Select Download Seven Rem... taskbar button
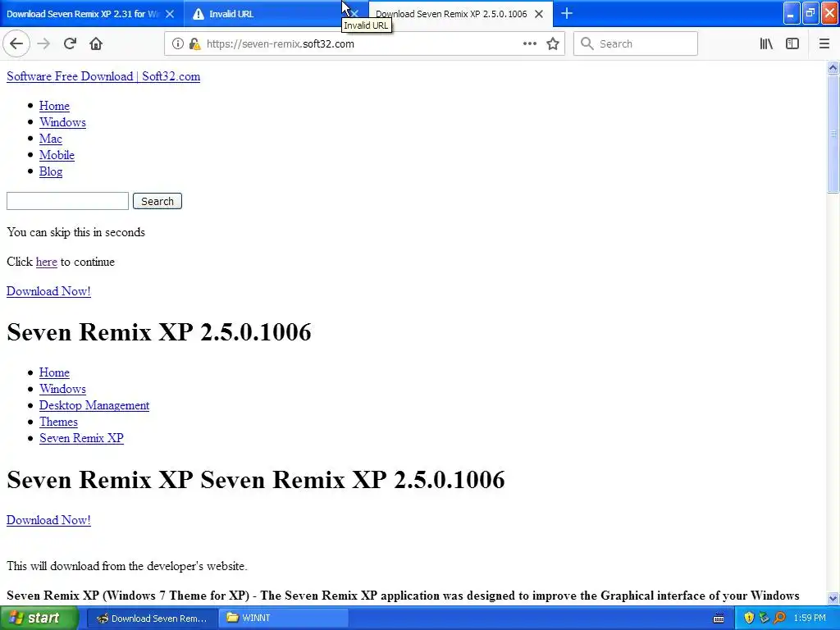This screenshot has height=630, width=840. coord(152,619)
